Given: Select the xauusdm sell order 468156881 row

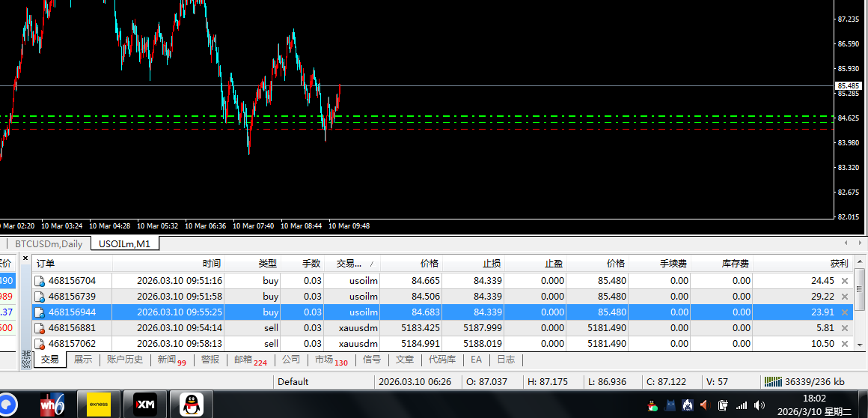Looking at the screenshot, I should coord(224,328).
